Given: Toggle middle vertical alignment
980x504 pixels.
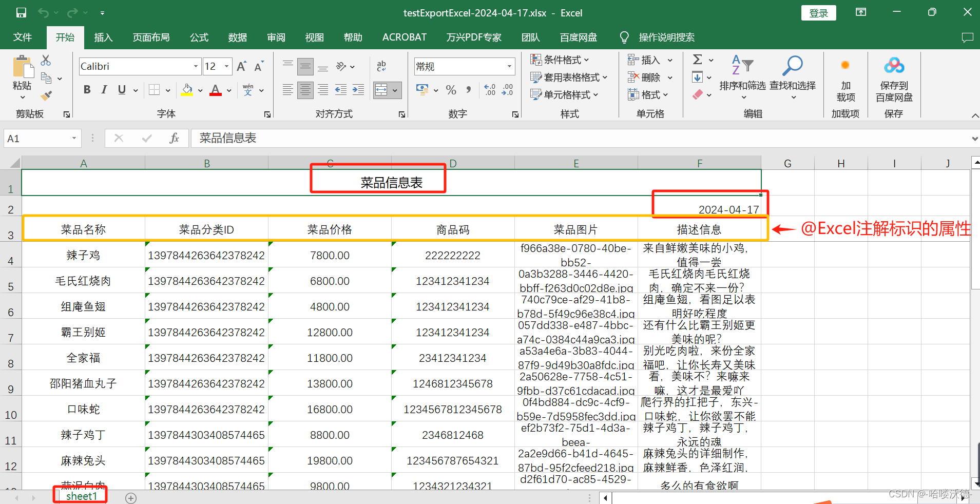Looking at the screenshot, I should coord(305,66).
